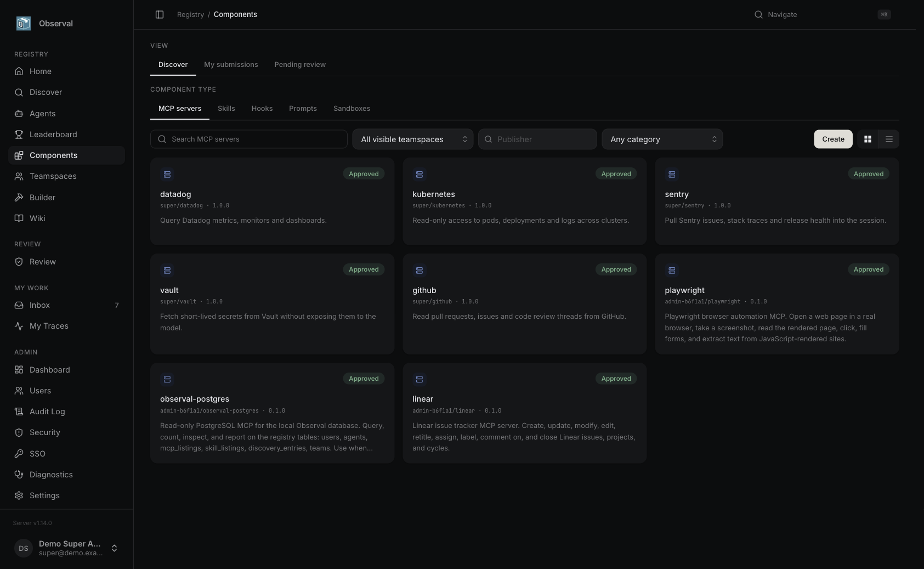Open the Wiki page
The width and height of the screenshot is (924, 569).
point(66,218)
